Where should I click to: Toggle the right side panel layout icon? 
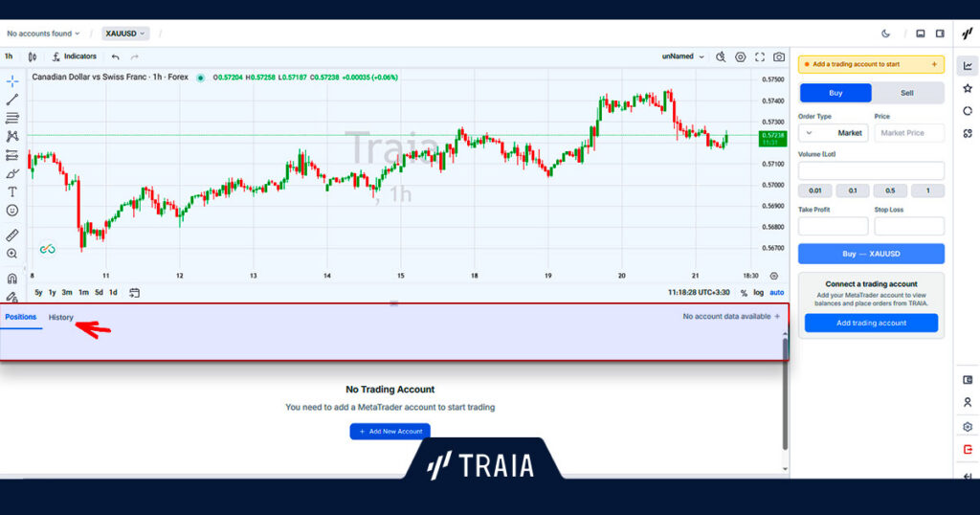(x=940, y=34)
